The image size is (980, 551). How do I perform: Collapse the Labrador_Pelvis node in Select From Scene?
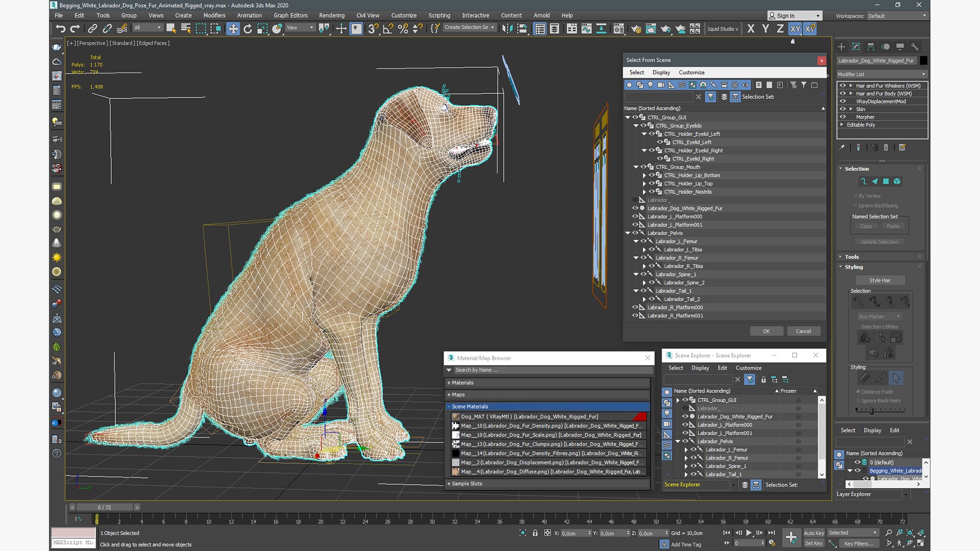pyautogui.click(x=628, y=233)
